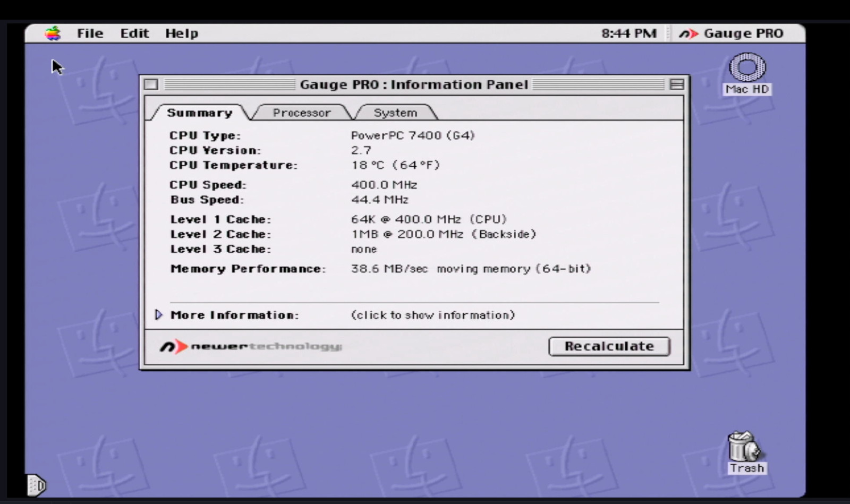Click the PowerPC 7400 (G4) CPU type value
The height and width of the screenshot is (504, 850).
click(x=412, y=135)
